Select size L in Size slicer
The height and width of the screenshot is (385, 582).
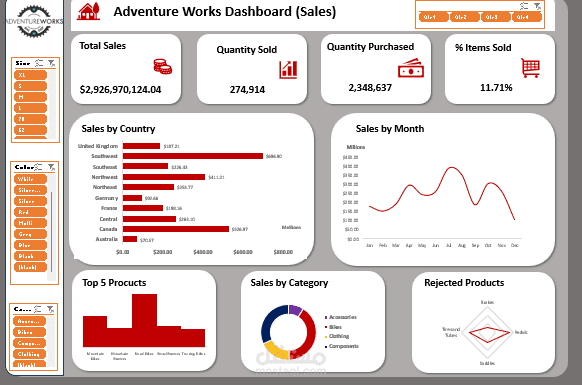30,108
